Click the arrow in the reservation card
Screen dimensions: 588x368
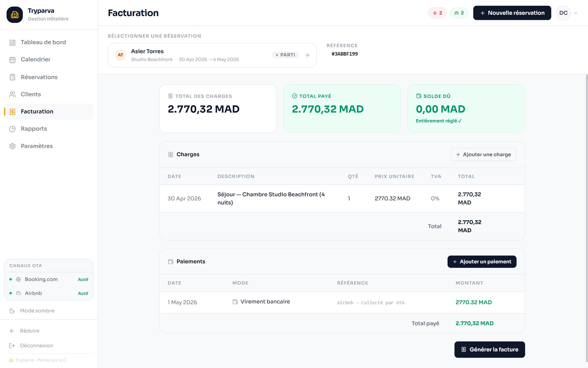click(x=307, y=55)
